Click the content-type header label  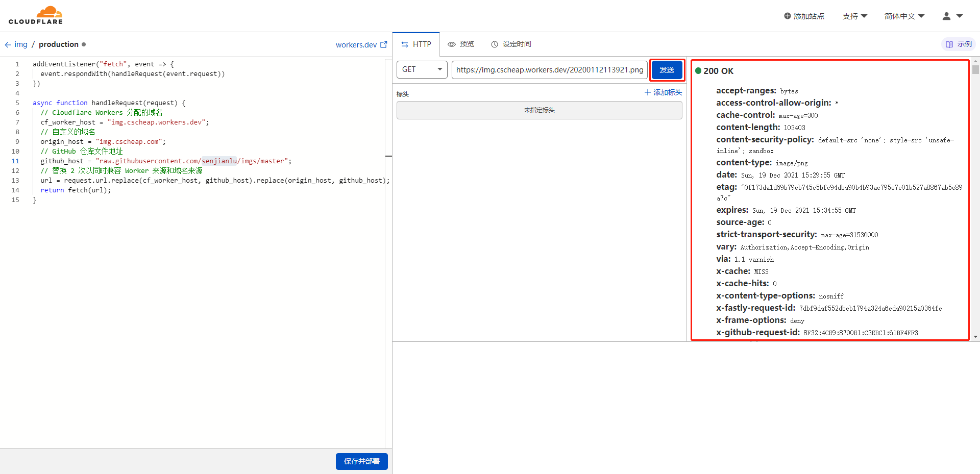744,163
